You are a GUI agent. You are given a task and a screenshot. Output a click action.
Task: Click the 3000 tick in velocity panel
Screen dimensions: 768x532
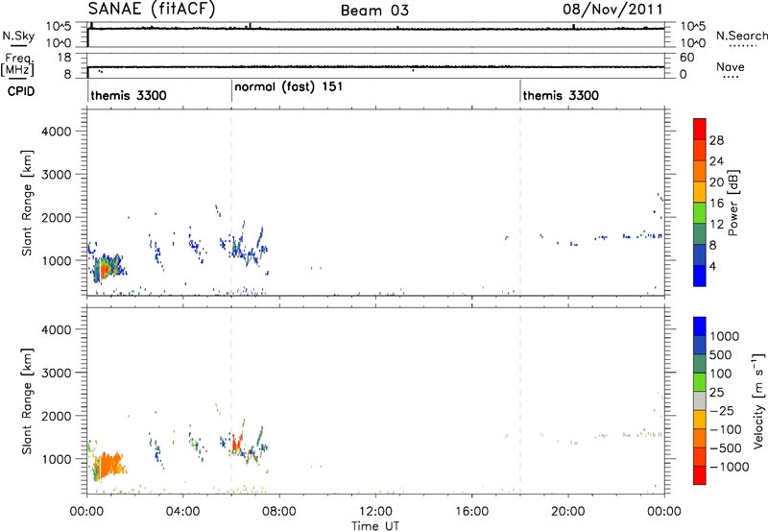click(57, 373)
